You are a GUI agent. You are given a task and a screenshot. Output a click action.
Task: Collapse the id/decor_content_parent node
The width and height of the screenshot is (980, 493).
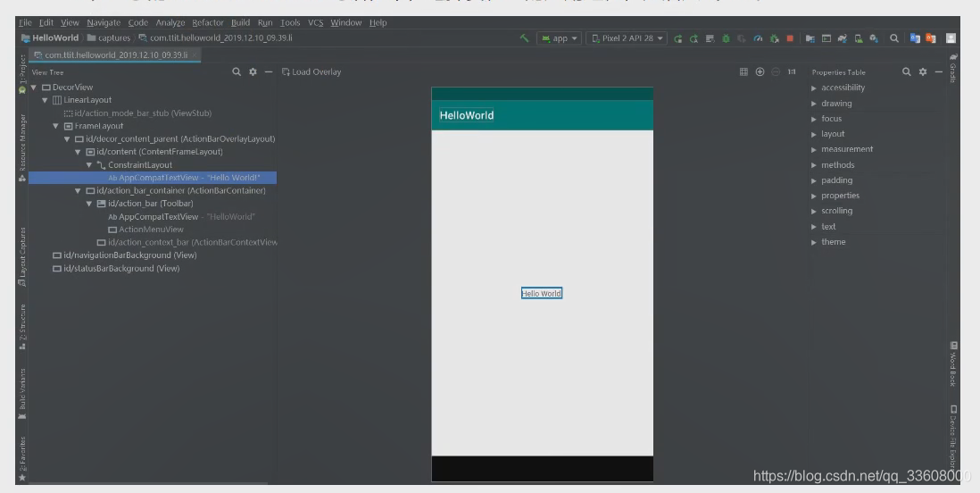[x=67, y=139]
